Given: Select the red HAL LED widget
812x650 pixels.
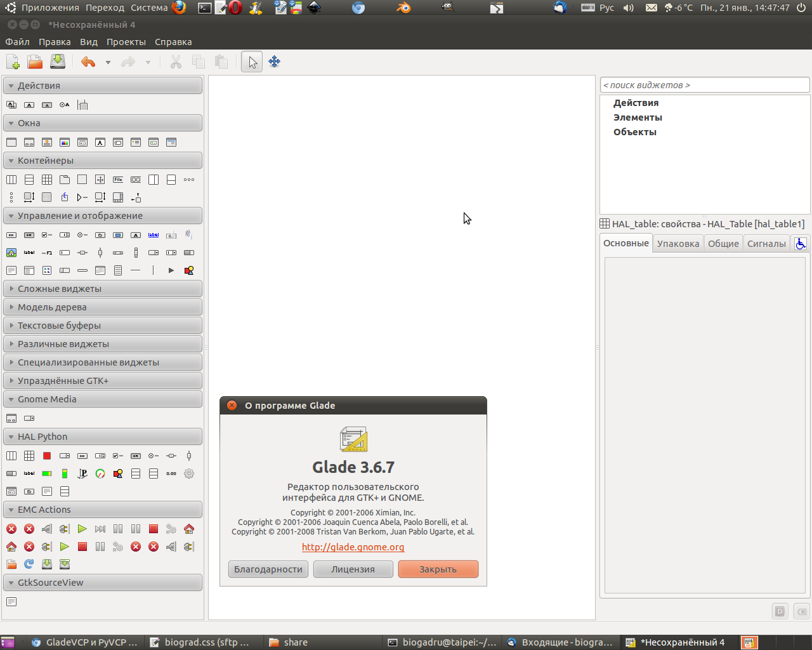Looking at the screenshot, I should tap(47, 456).
